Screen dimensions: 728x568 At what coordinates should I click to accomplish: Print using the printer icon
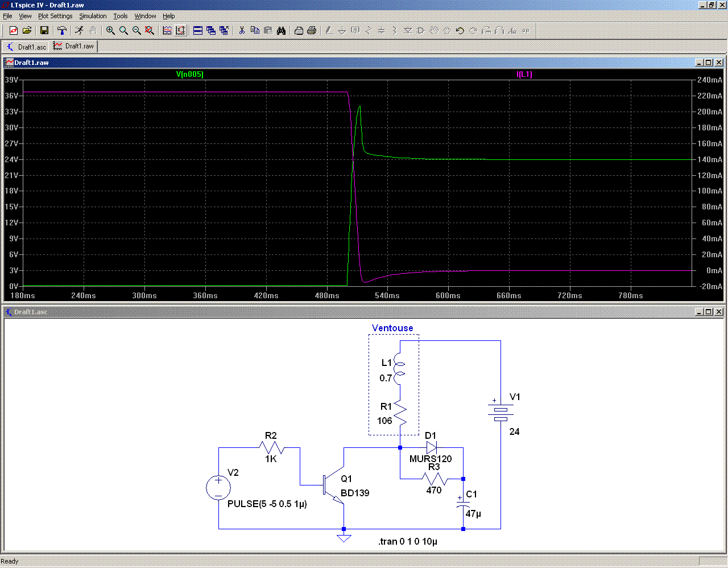pos(312,31)
